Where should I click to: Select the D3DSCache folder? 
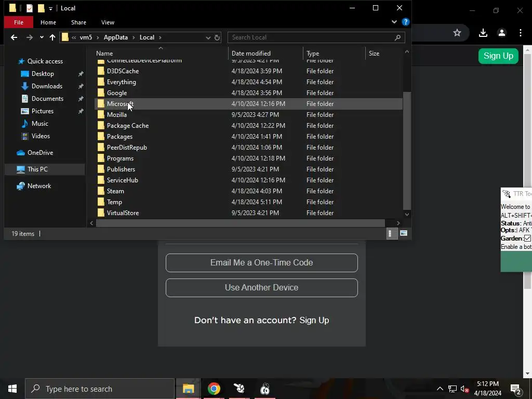tap(123, 71)
